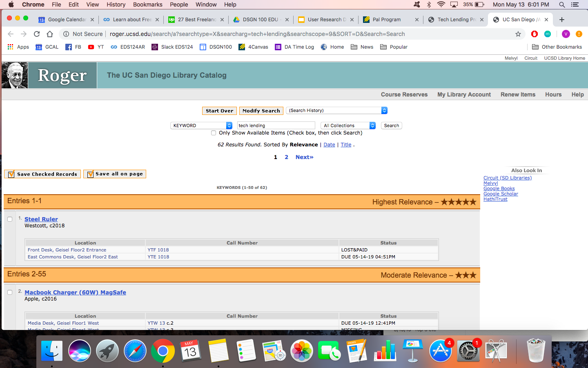Open the All Collections dropdown

click(x=348, y=126)
